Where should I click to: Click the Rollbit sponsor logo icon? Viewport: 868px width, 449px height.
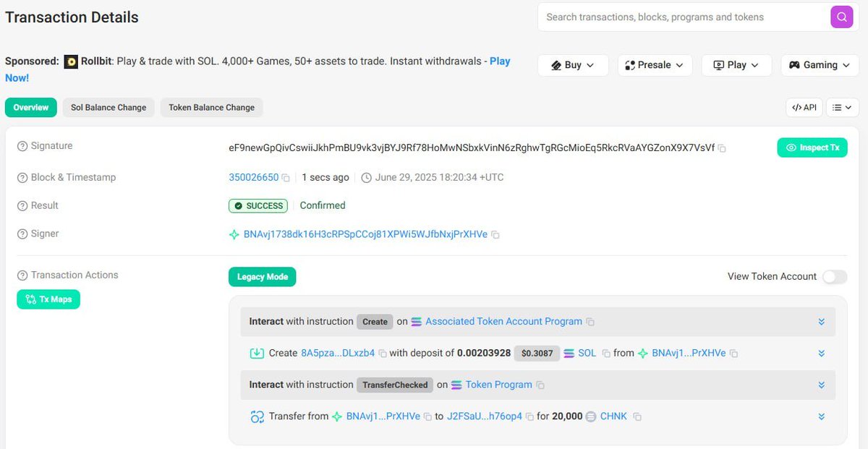click(71, 62)
